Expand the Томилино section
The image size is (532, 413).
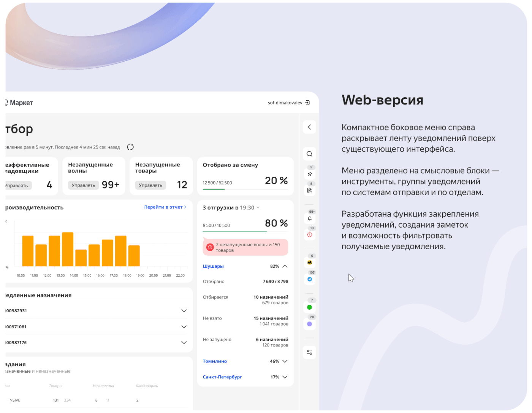tap(285, 361)
